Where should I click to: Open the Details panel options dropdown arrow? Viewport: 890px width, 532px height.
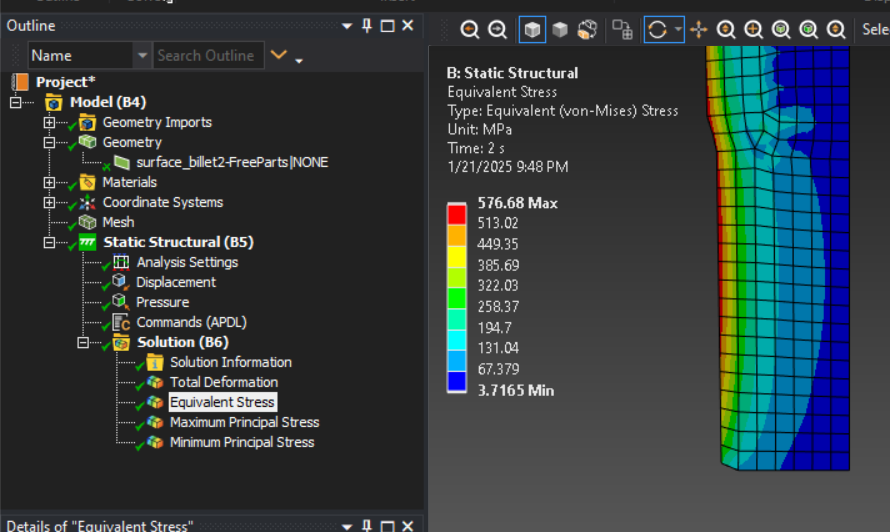click(347, 526)
